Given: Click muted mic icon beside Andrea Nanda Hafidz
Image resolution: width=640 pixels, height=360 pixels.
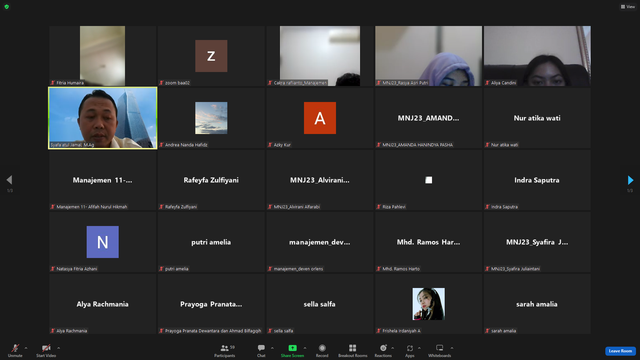Looking at the screenshot, I should click(x=162, y=145).
